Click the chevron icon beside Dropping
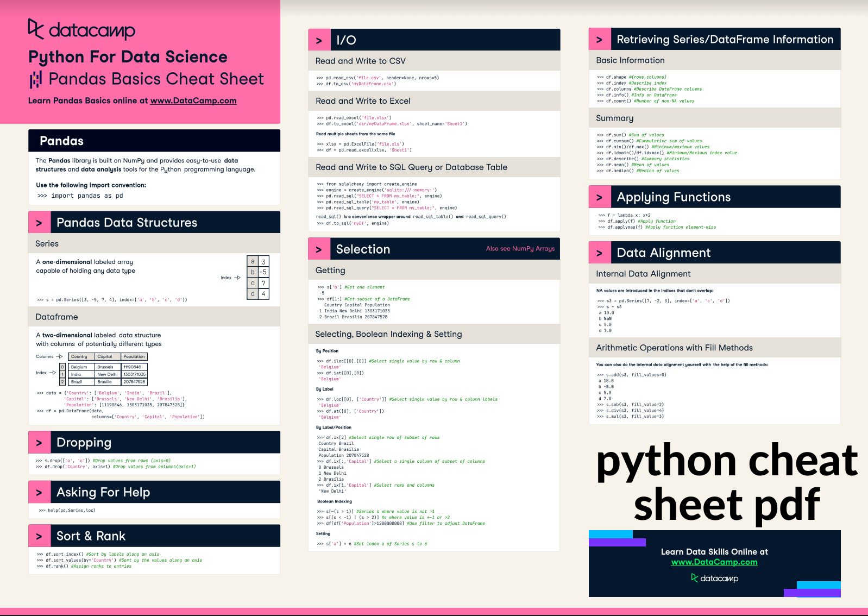The image size is (868, 616). pyautogui.click(x=39, y=443)
